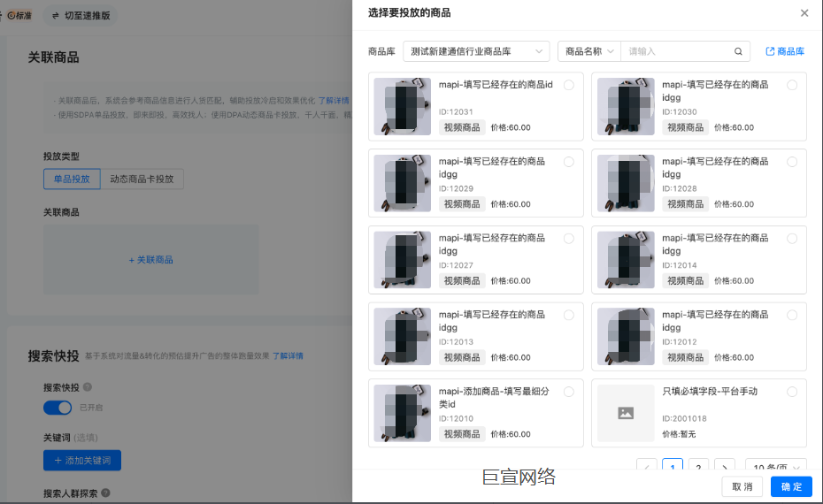Select radio for product ID:12014
Viewport: 823px width, 504px height.
pyautogui.click(x=792, y=238)
